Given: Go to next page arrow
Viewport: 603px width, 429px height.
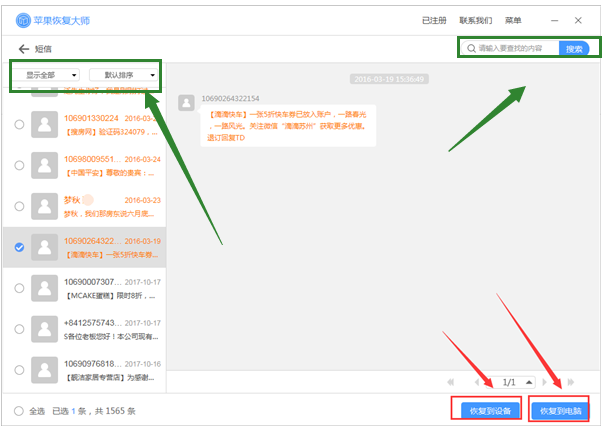Looking at the screenshot, I should coord(544,382).
